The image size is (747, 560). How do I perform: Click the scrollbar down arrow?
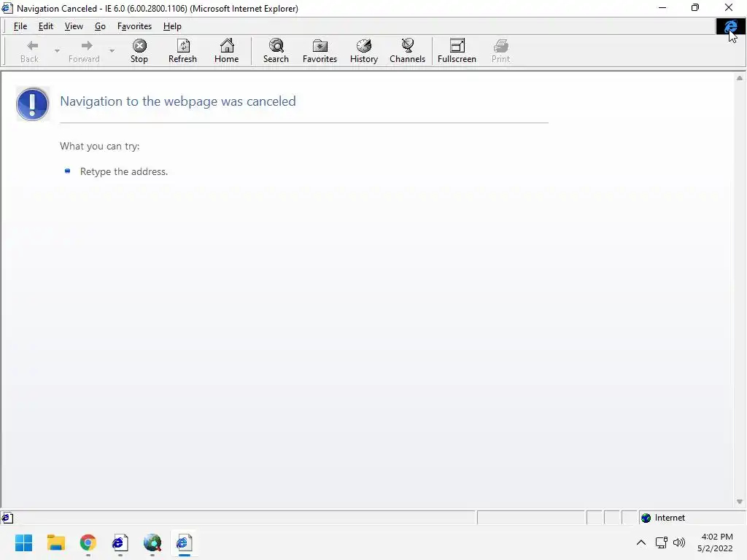click(740, 502)
